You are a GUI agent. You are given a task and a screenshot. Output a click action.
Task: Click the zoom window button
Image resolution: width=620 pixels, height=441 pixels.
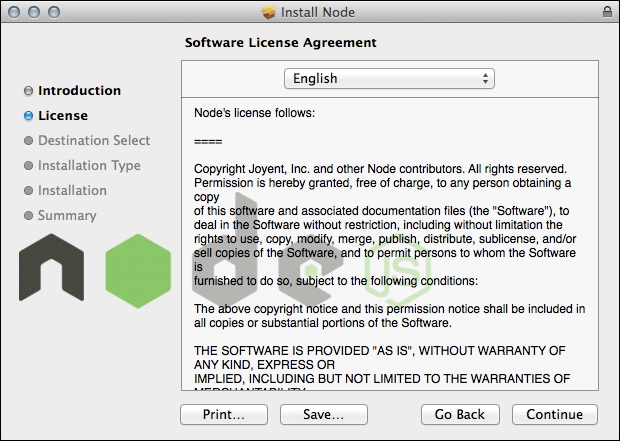click(x=54, y=12)
